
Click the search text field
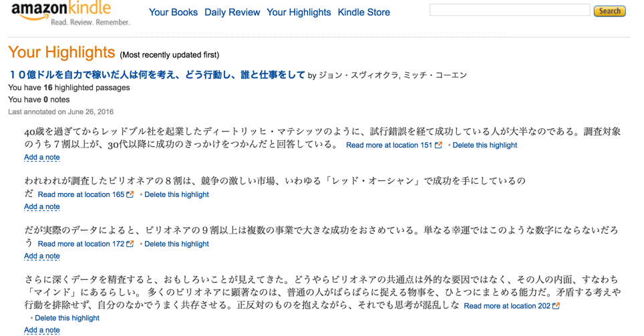coord(510,10)
